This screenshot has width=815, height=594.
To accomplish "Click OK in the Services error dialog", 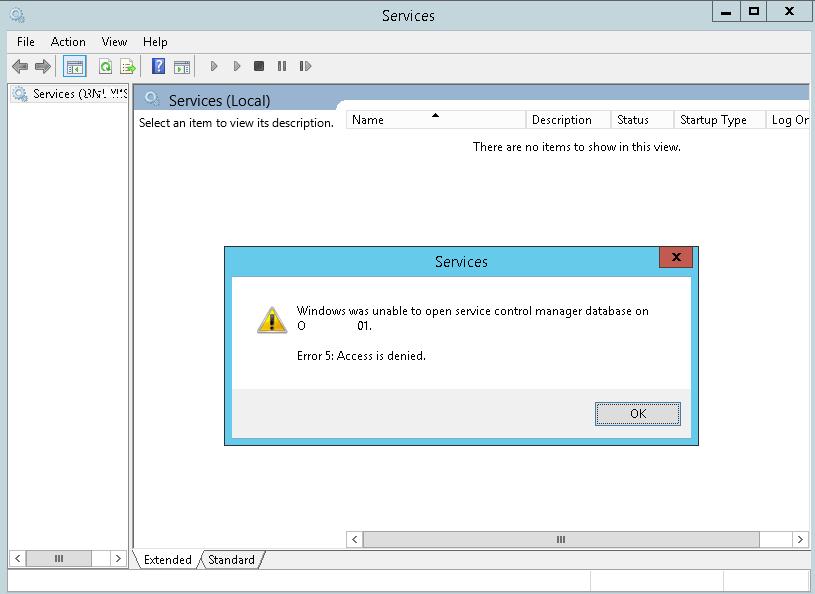I will (638, 414).
